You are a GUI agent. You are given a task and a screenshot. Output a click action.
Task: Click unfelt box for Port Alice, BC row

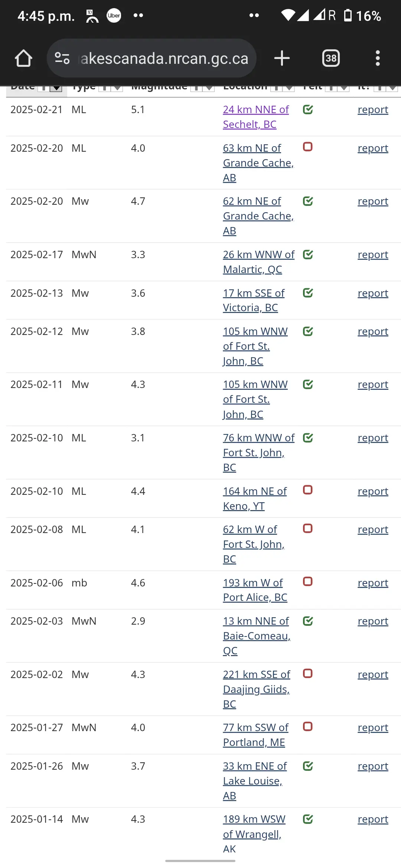308,582
